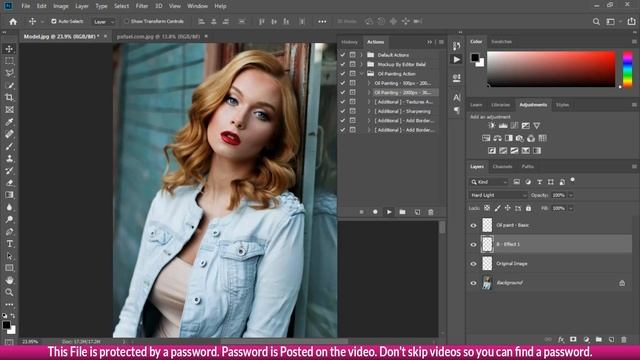Add a Levels adjustment
Viewport: 640px width, 360px height.
[503, 126]
